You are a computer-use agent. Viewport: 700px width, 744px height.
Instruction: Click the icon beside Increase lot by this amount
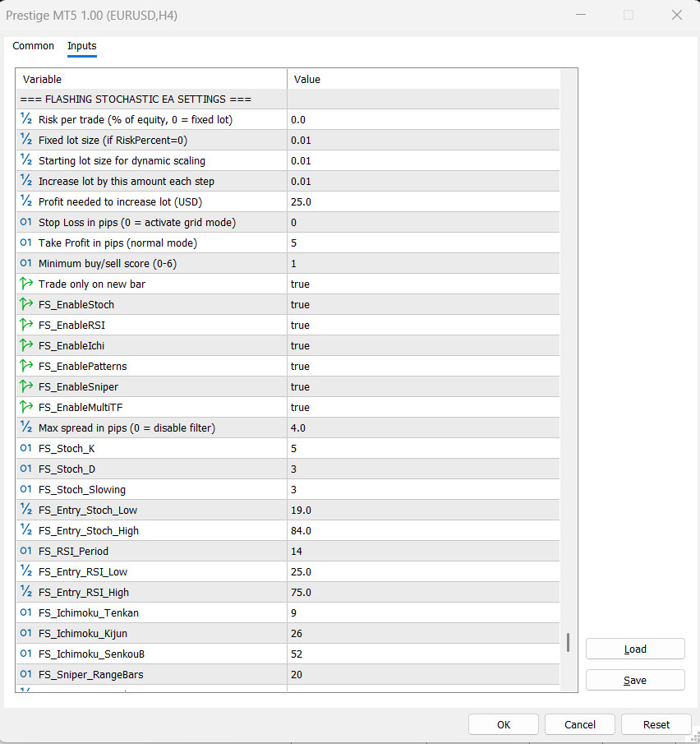click(x=26, y=180)
